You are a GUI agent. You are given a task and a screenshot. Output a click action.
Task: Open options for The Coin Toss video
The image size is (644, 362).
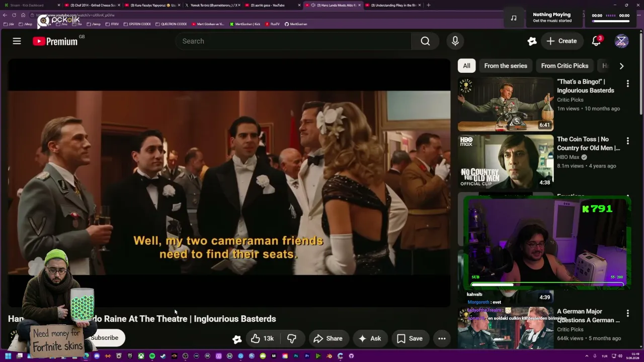pyautogui.click(x=627, y=141)
